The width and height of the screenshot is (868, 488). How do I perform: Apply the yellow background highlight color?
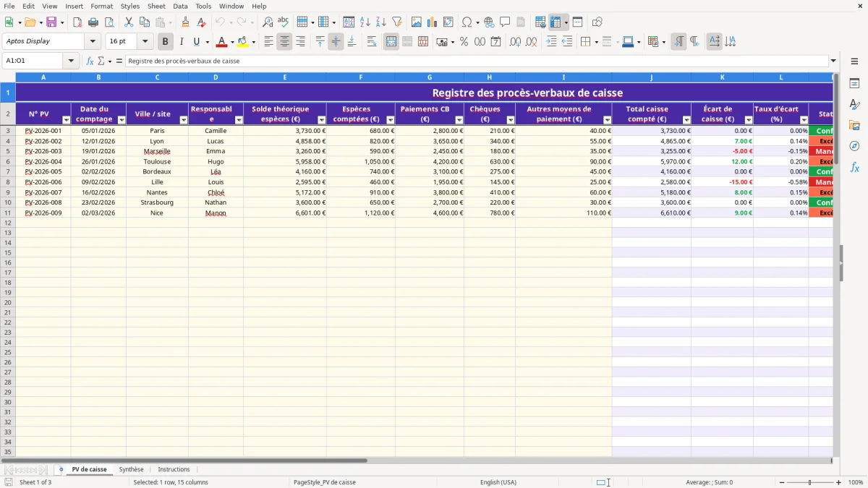(243, 42)
